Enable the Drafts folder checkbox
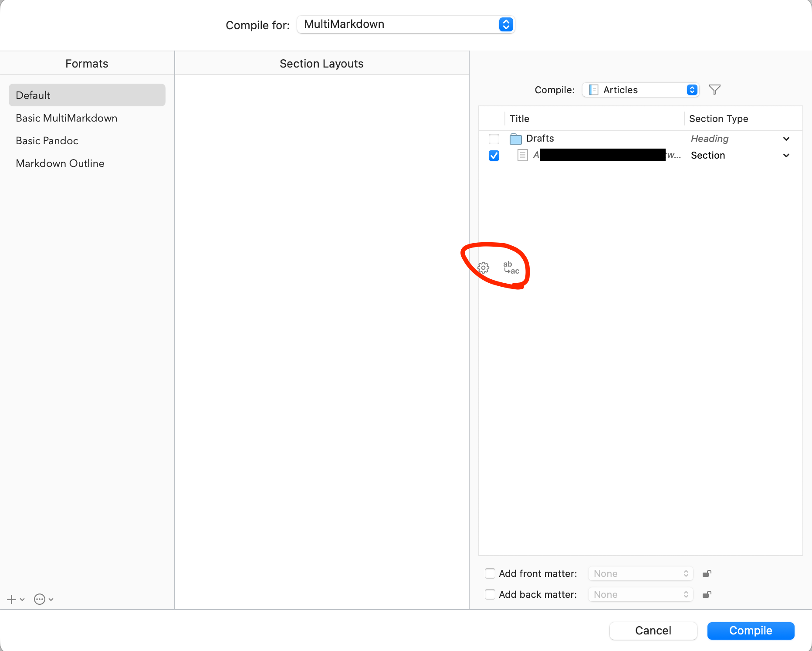812x651 pixels. pyautogui.click(x=494, y=139)
